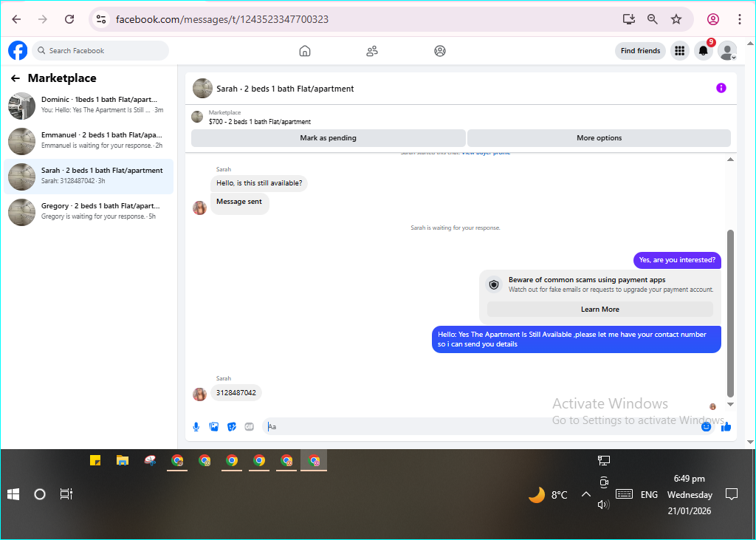Viewport: 756px width, 540px height.
Task: Click the Search Facebook field
Action: (x=100, y=51)
